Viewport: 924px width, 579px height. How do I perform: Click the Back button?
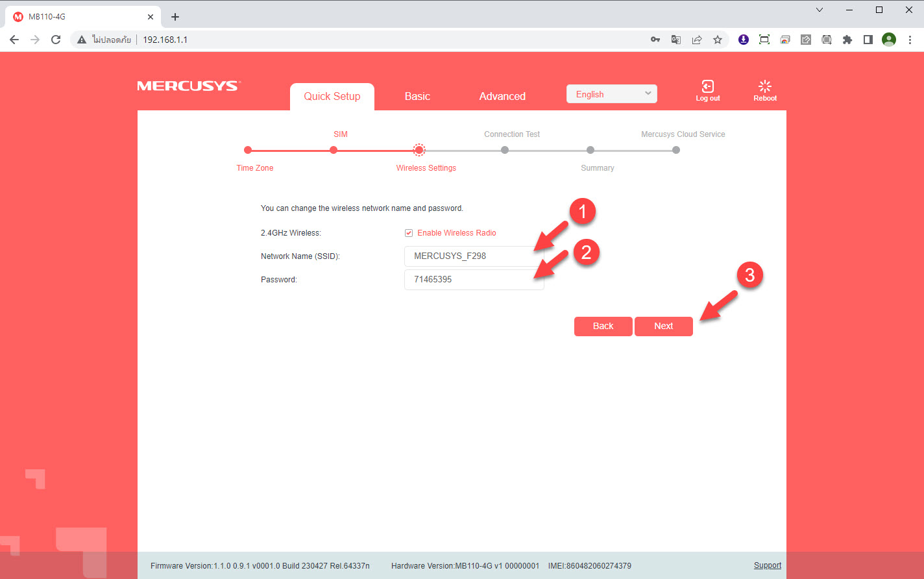603,326
